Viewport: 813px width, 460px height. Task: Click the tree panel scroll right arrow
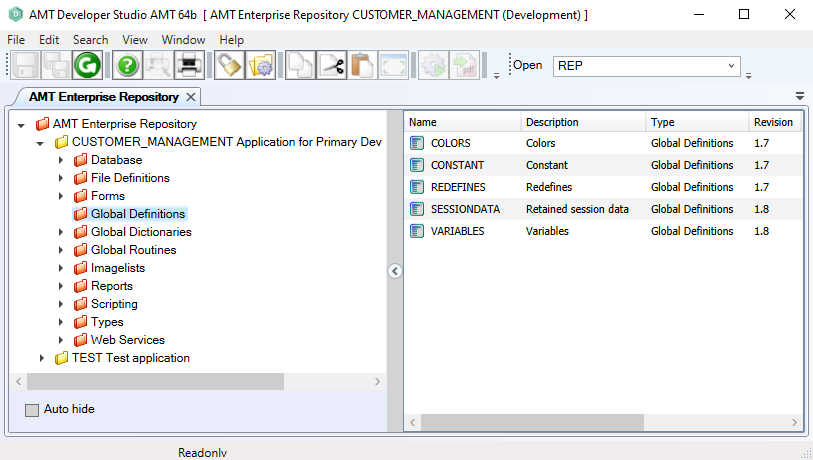[377, 381]
